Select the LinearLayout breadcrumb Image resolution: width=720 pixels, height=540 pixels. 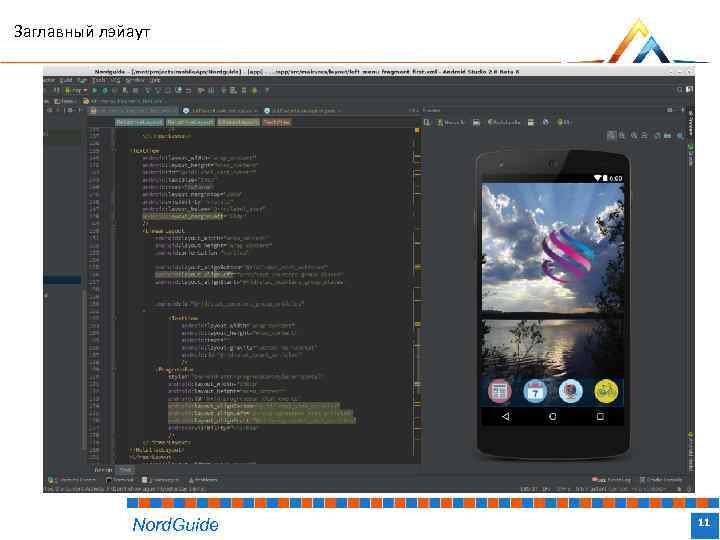[x=238, y=122]
